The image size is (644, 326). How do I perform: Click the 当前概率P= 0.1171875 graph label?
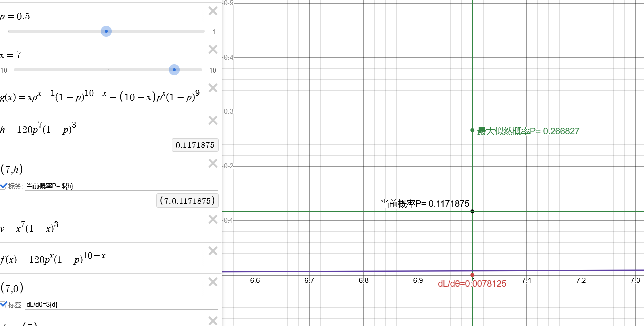point(425,203)
